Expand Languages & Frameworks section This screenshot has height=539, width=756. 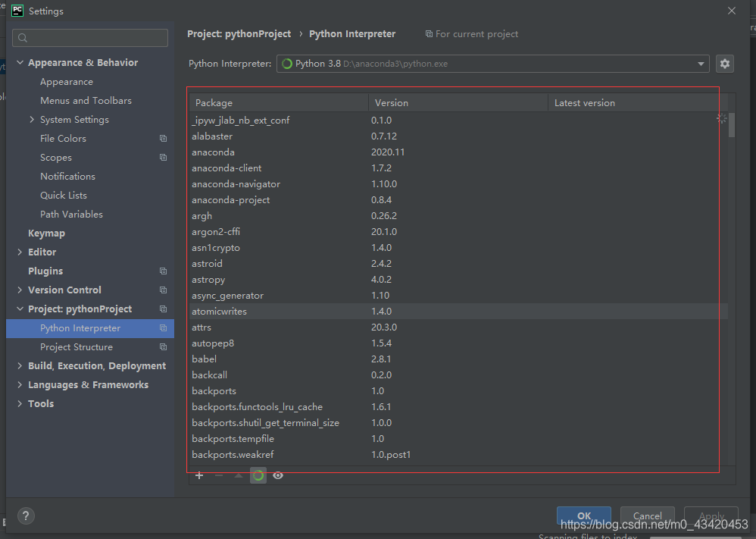pos(20,384)
